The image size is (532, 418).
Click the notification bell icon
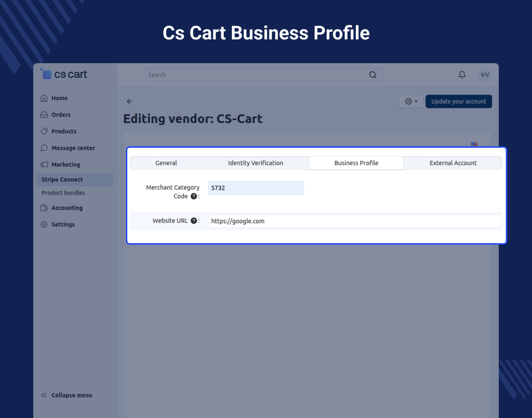(x=462, y=75)
